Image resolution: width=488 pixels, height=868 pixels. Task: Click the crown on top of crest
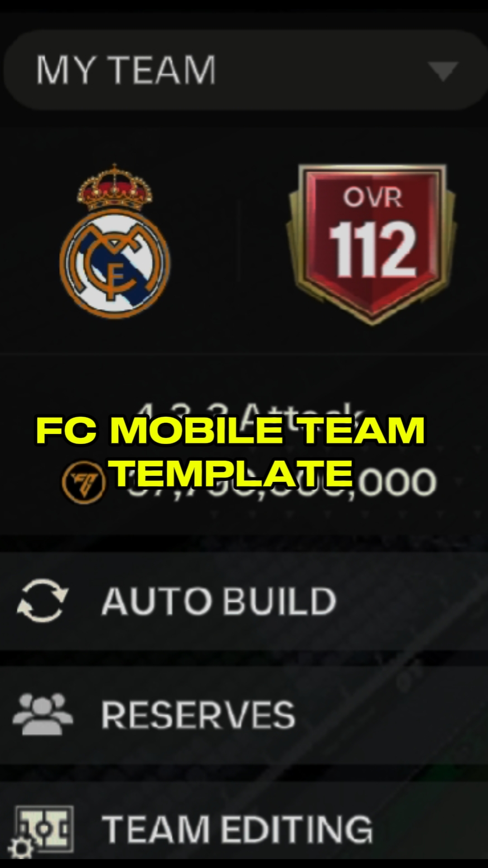115,187
